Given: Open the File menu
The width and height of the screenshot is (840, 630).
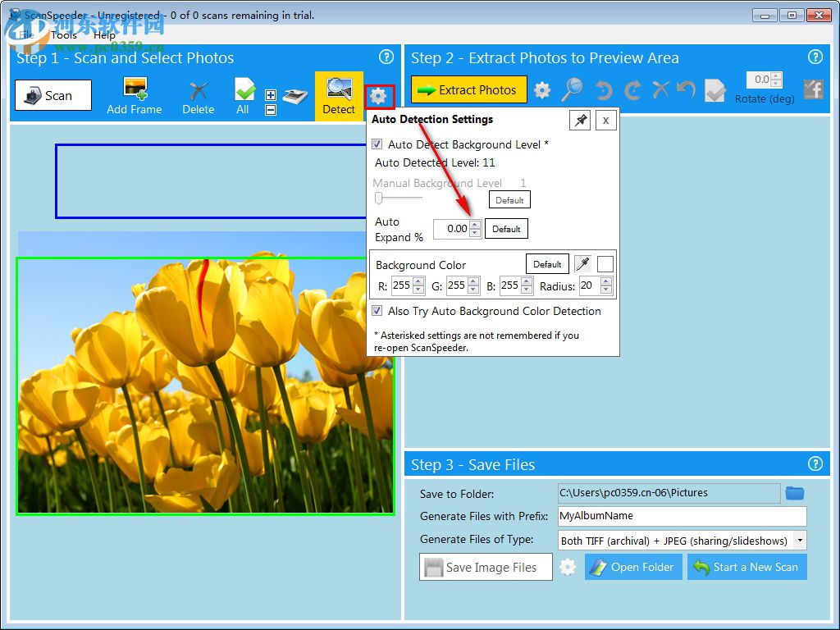Looking at the screenshot, I should [27, 34].
